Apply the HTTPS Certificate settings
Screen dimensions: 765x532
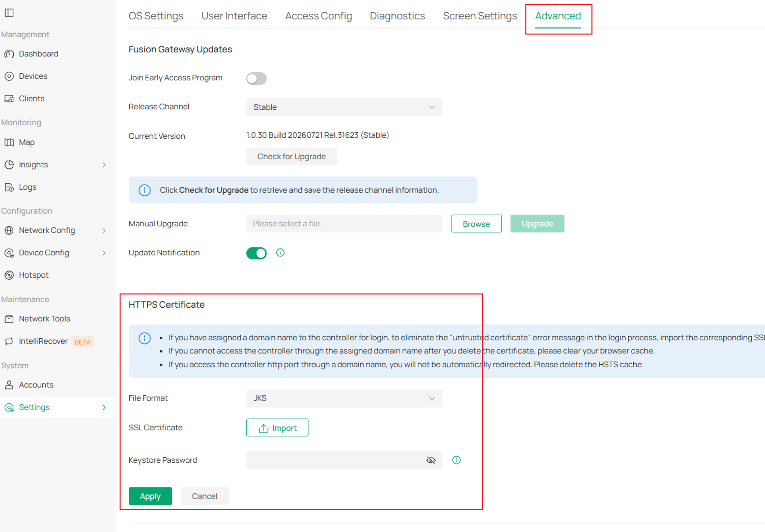[x=150, y=497]
